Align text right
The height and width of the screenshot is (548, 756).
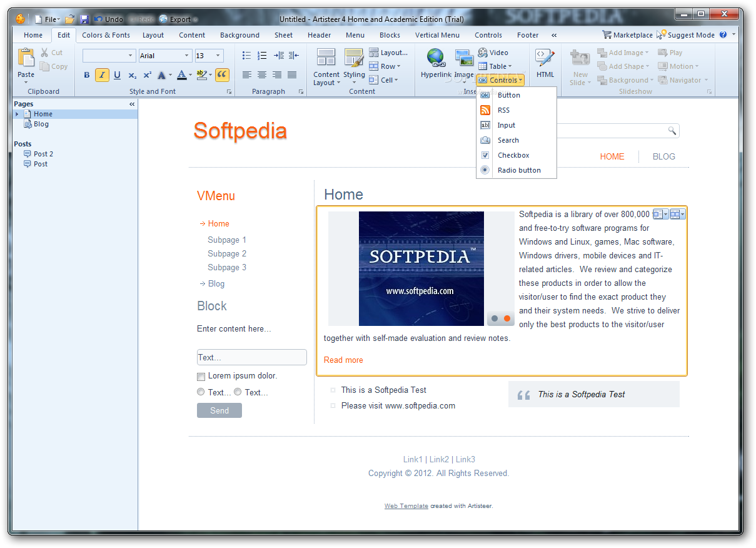[277, 75]
